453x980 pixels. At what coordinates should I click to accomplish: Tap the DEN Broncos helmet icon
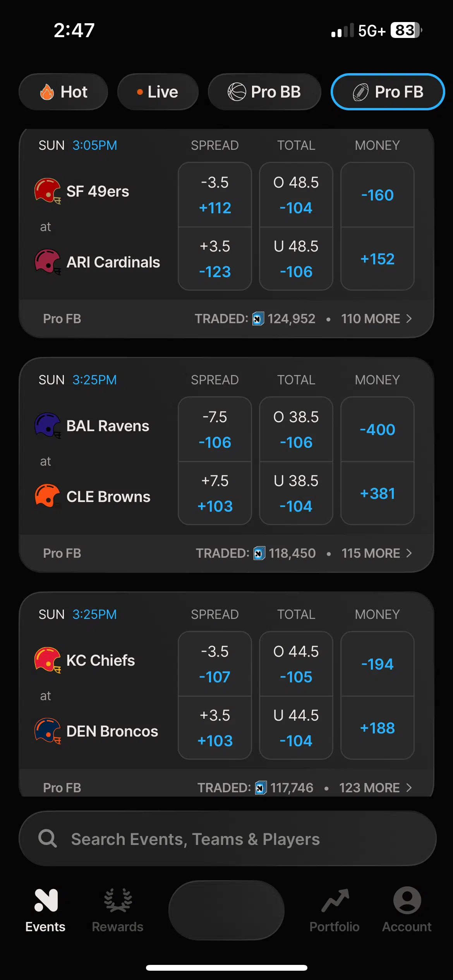pyautogui.click(x=47, y=731)
